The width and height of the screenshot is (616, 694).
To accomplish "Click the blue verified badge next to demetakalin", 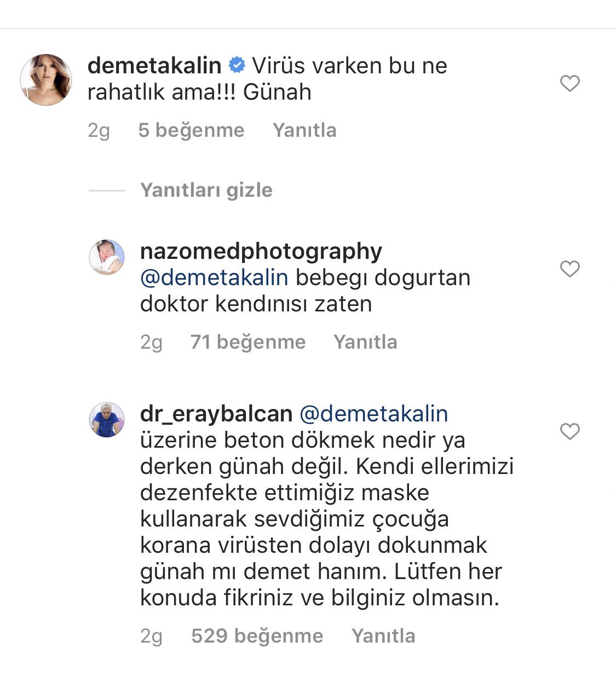I will 237,66.
